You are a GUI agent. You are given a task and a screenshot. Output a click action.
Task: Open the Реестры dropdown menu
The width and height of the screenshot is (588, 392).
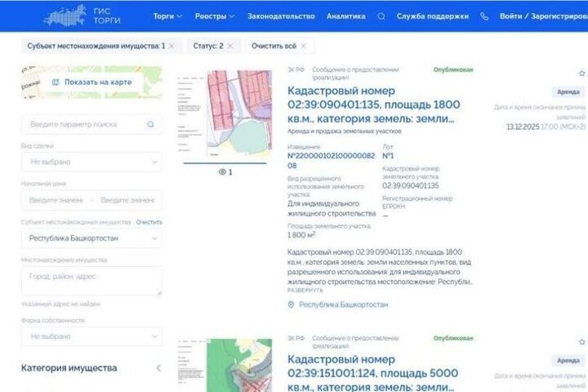215,16
